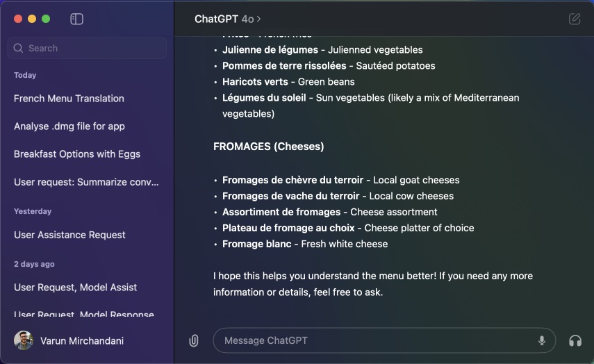This screenshot has height=364, width=594.
Task: Select the User Assistance Request chat
Action: click(x=69, y=235)
